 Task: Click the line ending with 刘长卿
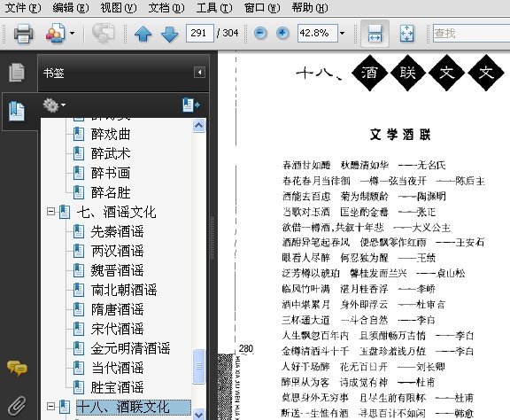point(363,367)
